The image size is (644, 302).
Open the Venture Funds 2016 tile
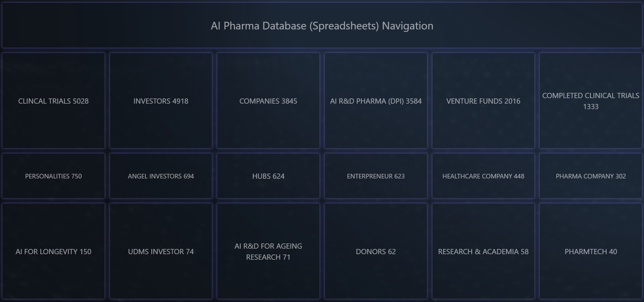tap(483, 101)
